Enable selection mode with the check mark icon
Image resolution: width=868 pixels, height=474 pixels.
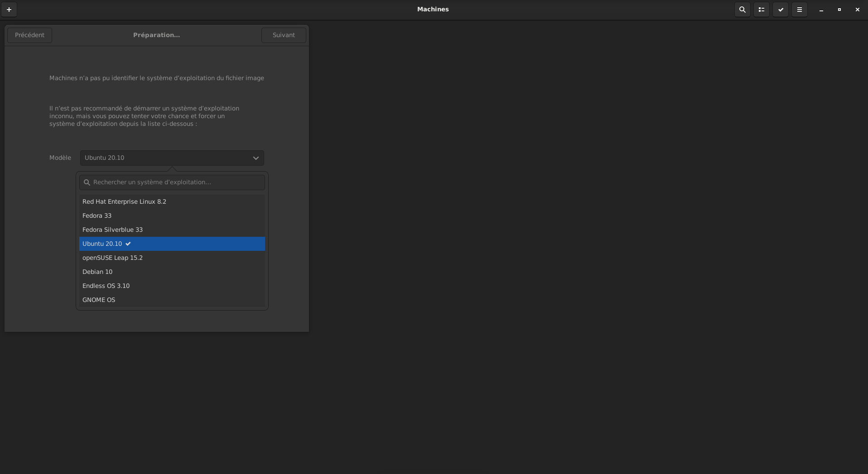[x=780, y=10]
